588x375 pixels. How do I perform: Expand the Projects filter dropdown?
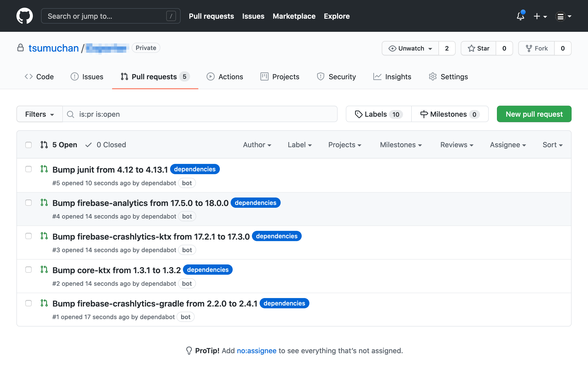(345, 145)
